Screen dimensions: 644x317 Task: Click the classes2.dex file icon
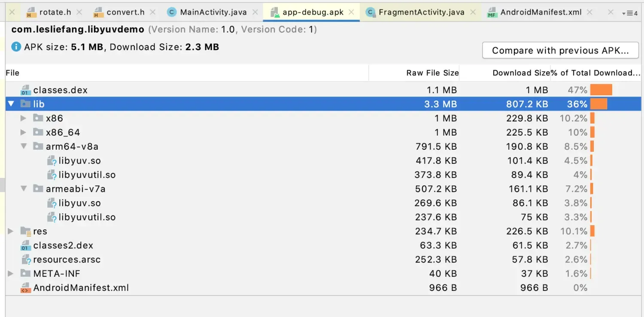click(x=25, y=245)
